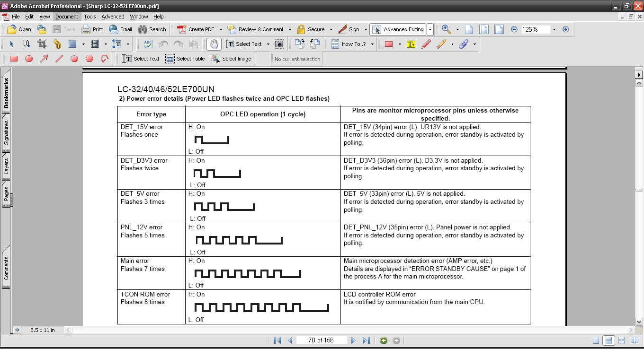This screenshot has width=644, height=349.
Task: Click the Search button
Action: [152, 29]
